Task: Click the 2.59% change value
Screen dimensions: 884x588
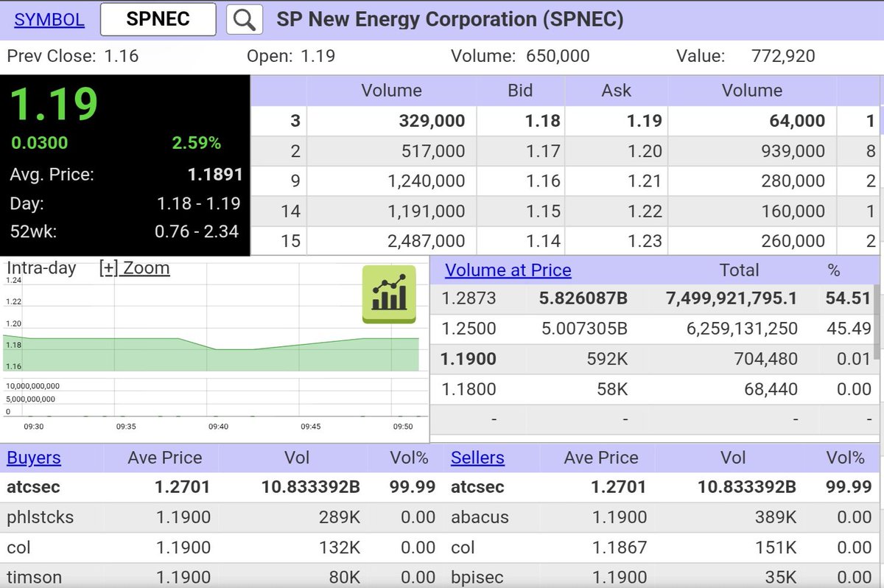Action: (x=197, y=142)
